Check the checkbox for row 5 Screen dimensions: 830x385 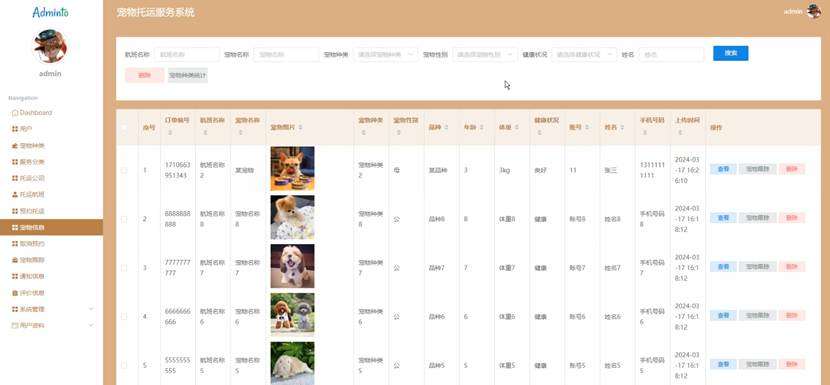tap(124, 365)
